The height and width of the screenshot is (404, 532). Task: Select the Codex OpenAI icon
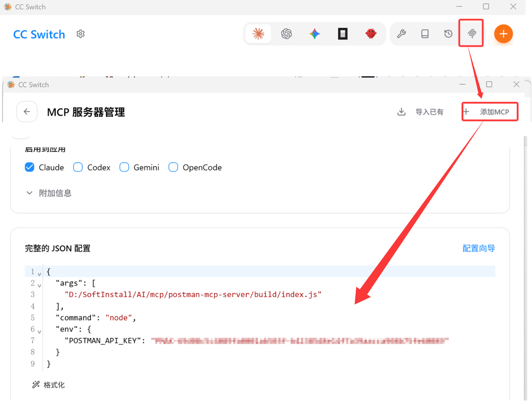coord(286,34)
